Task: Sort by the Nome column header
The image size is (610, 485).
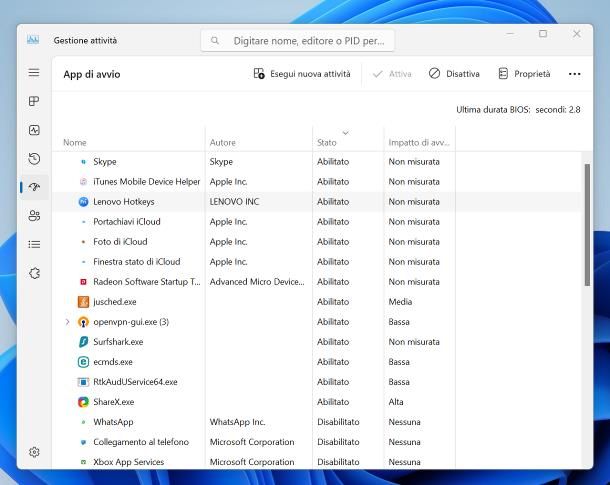Action: [75, 143]
